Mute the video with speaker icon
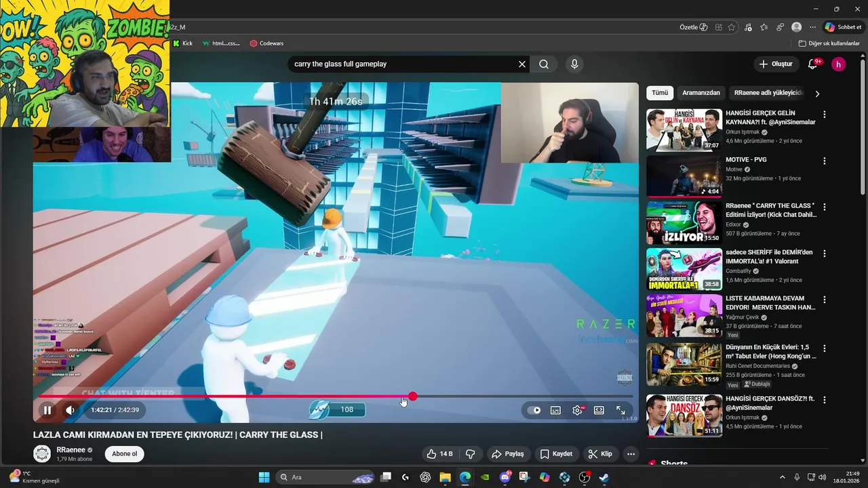 tap(70, 410)
